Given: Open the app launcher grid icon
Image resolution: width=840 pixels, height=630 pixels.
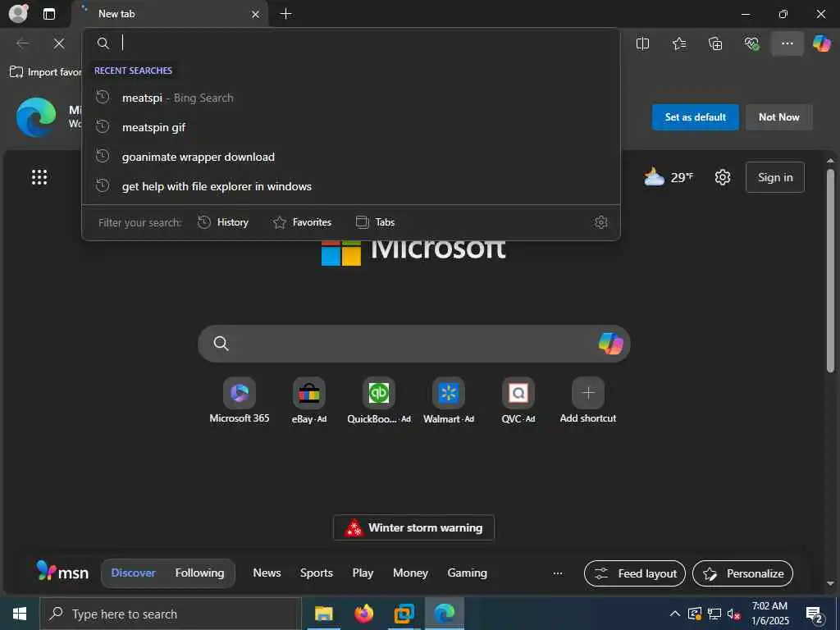Looking at the screenshot, I should click(x=39, y=177).
